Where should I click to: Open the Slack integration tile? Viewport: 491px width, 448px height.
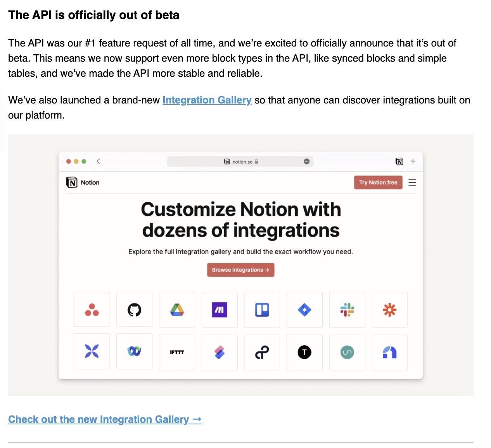(x=347, y=310)
